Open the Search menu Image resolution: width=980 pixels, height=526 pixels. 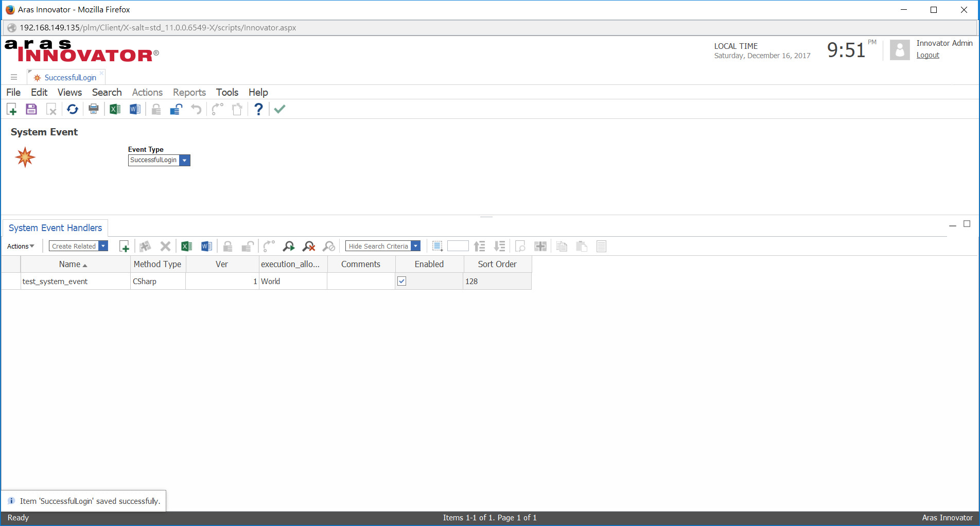107,92
